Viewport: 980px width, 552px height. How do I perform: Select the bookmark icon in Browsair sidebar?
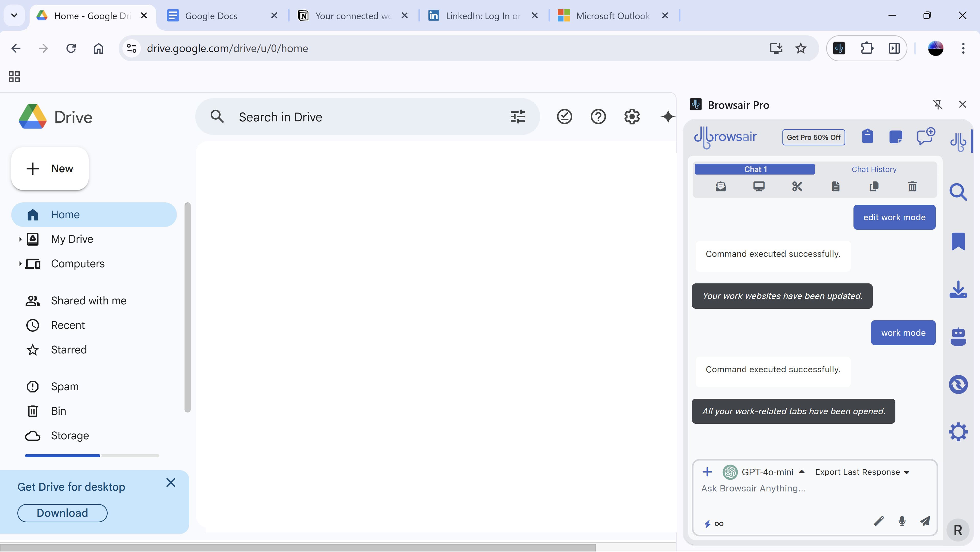[958, 241]
